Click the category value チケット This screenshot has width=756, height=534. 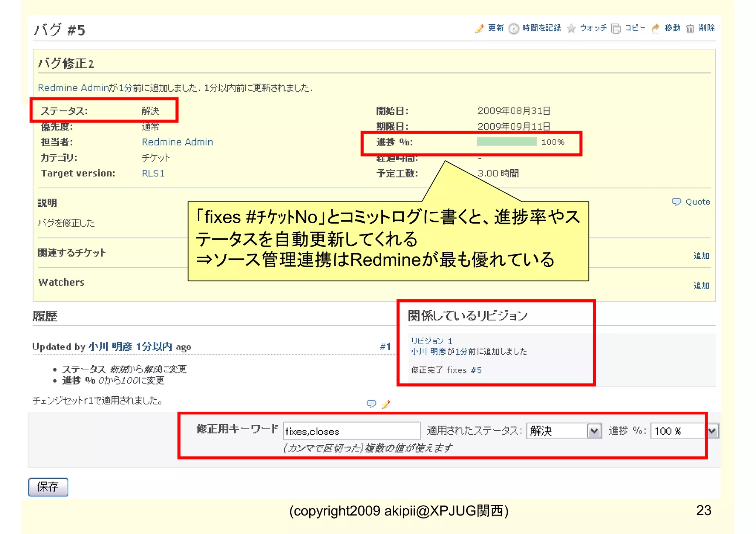point(156,158)
